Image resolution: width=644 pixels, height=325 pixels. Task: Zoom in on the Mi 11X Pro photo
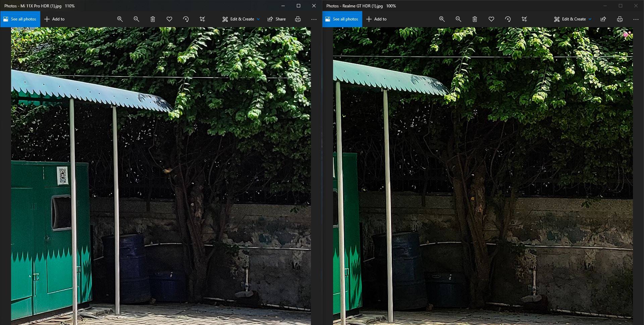pyautogui.click(x=120, y=19)
